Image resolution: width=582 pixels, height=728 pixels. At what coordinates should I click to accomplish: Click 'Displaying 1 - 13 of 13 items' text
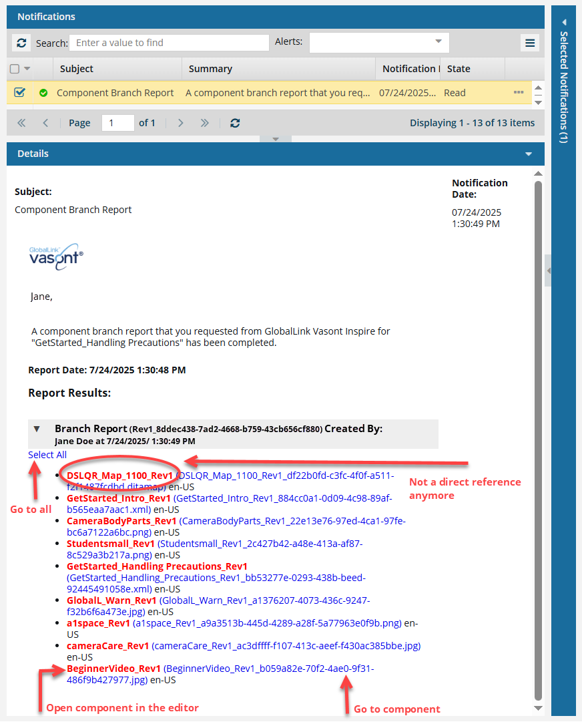[472, 123]
